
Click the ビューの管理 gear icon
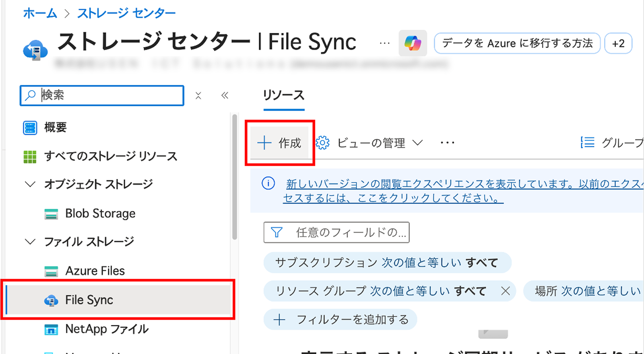322,143
